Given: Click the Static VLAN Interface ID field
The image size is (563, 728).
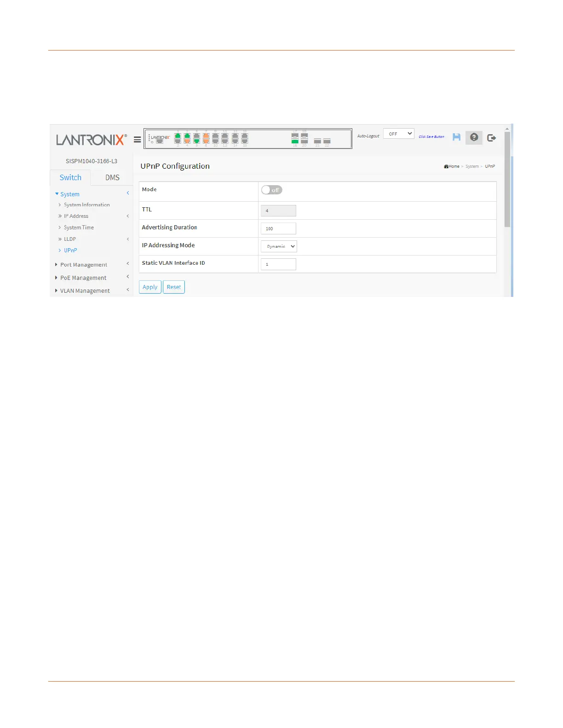Looking at the screenshot, I should tap(278, 264).
